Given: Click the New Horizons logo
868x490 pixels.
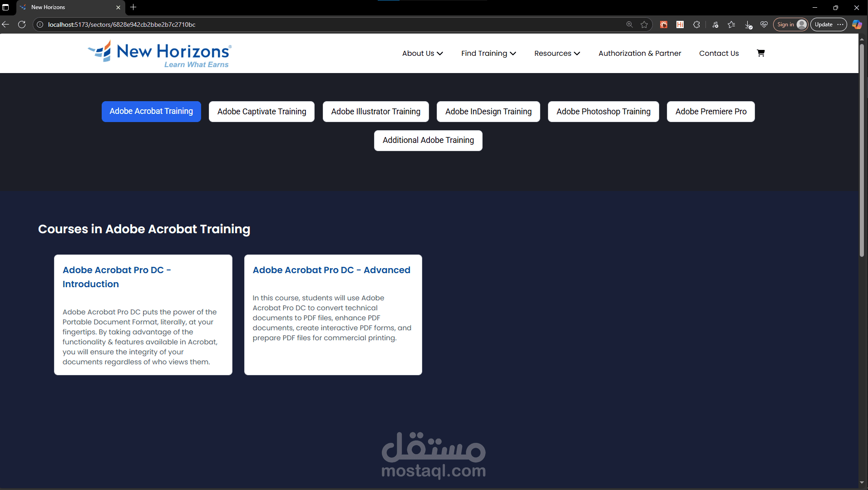Looking at the screenshot, I should 160,54.
